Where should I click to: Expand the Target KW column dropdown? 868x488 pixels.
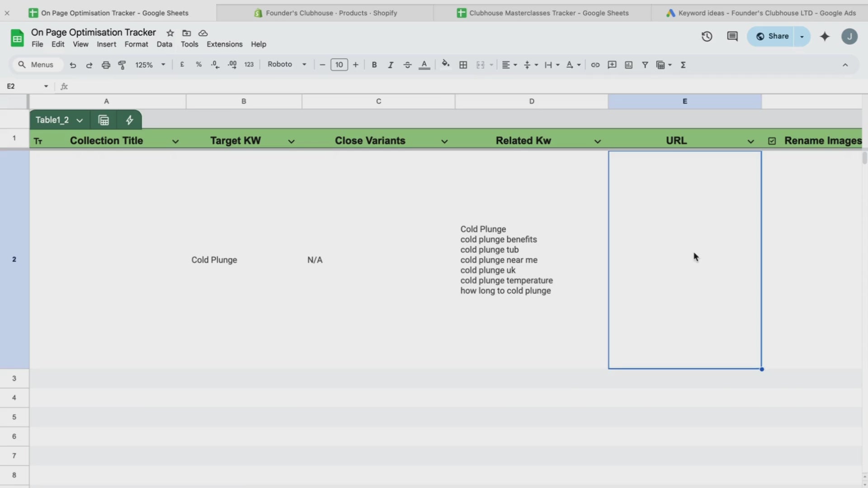(x=291, y=141)
